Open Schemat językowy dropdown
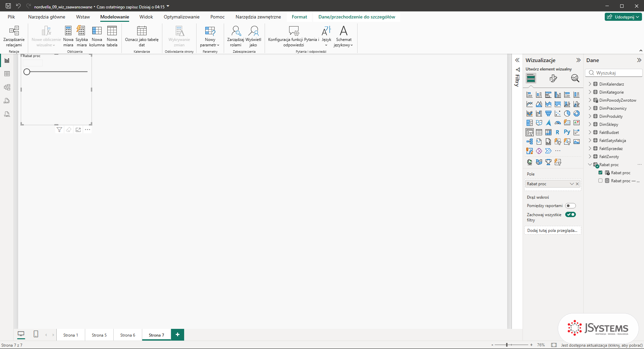644x349 pixels. tap(343, 36)
